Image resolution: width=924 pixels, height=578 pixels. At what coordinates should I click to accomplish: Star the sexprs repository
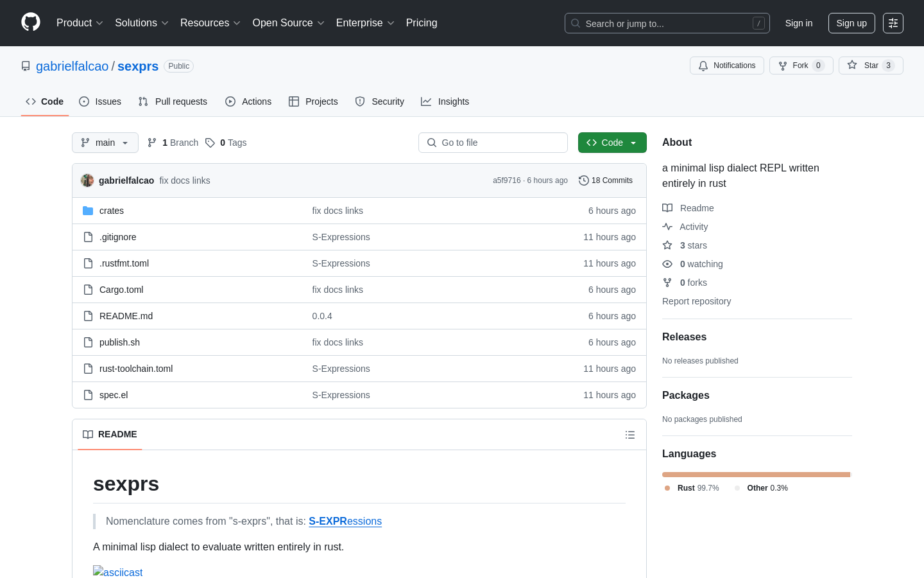pos(871,66)
